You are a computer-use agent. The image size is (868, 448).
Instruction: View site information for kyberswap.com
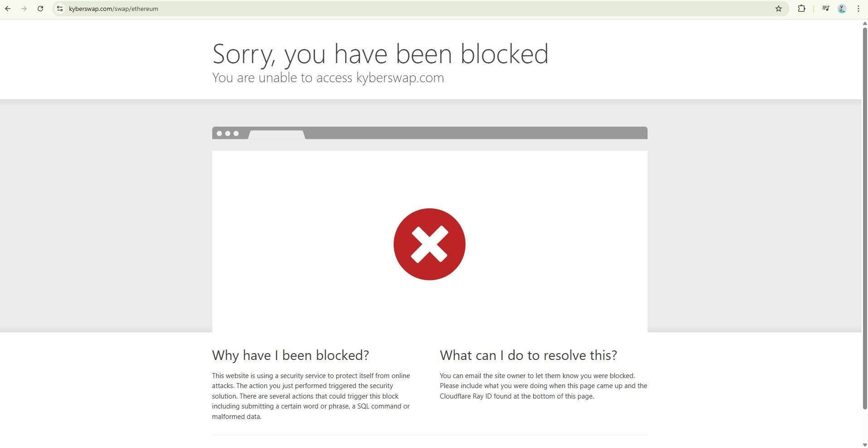(59, 9)
